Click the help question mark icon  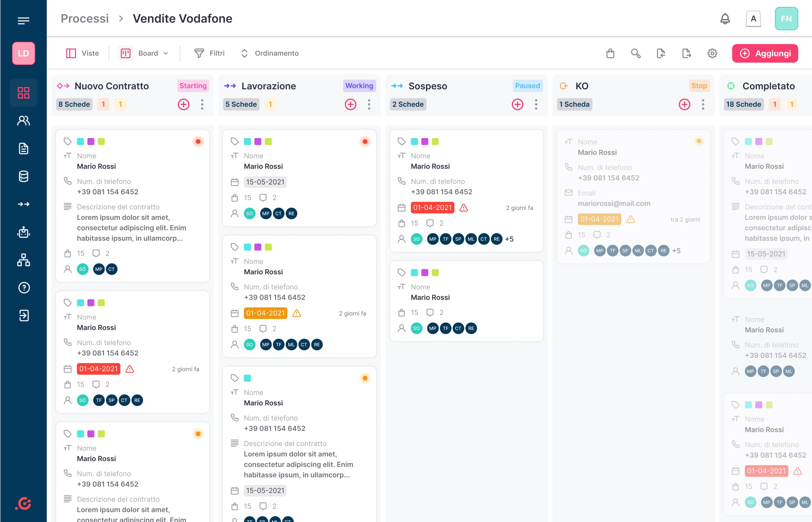coord(23,288)
